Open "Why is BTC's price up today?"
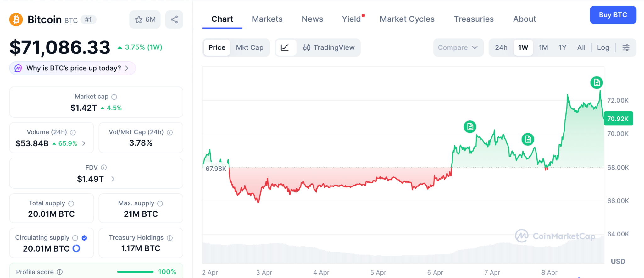The height and width of the screenshot is (278, 644). pyautogui.click(x=73, y=68)
